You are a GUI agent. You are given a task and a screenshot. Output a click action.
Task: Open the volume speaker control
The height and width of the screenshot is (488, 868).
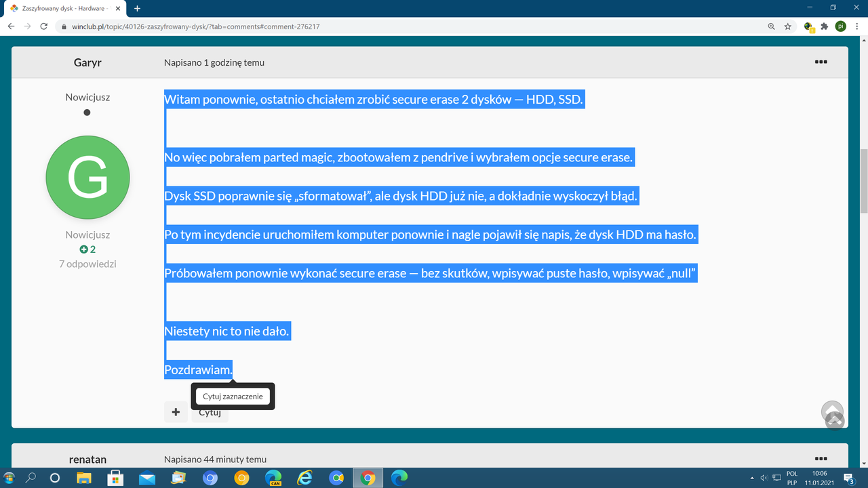point(764,478)
